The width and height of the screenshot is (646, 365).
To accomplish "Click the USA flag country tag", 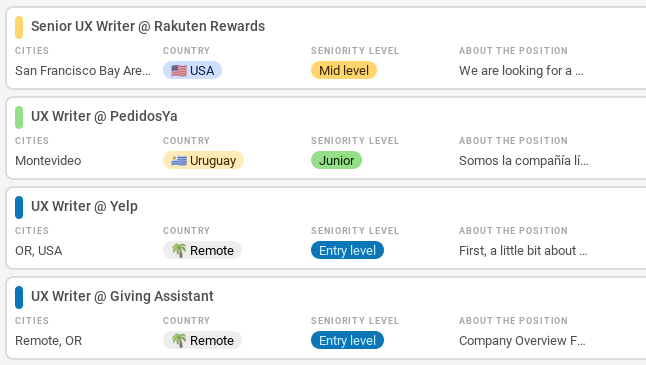I will pos(192,70).
